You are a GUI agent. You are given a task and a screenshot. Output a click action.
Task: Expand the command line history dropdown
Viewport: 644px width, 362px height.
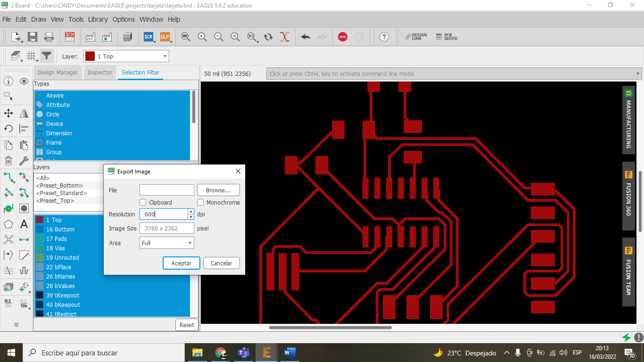(638, 74)
